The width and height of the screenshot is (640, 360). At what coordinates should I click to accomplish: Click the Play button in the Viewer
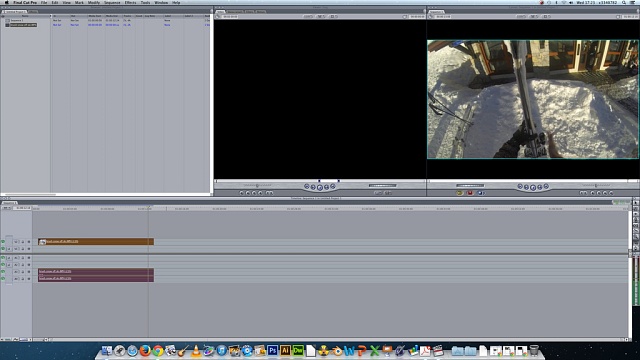(320, 187)
